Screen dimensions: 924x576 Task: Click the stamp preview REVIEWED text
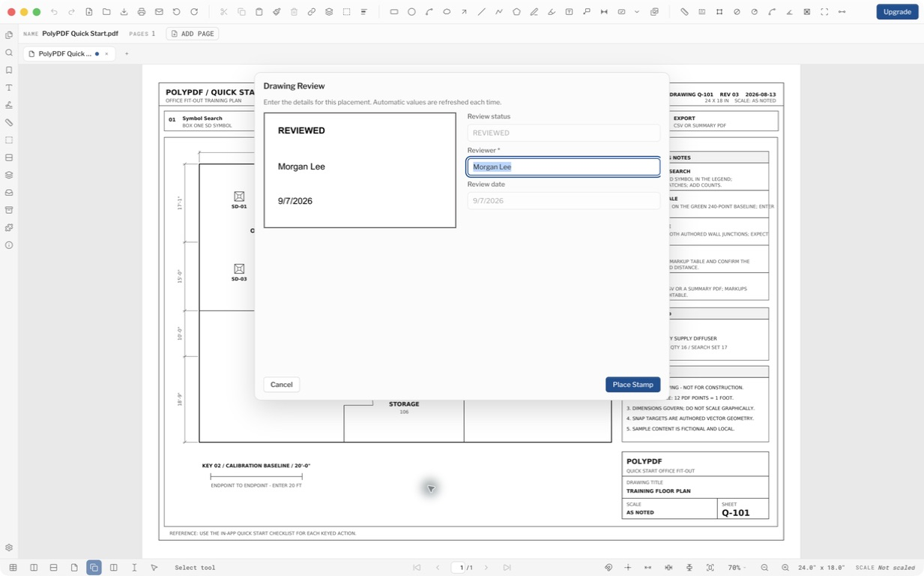pyautogui.click(x=301, y=130)
